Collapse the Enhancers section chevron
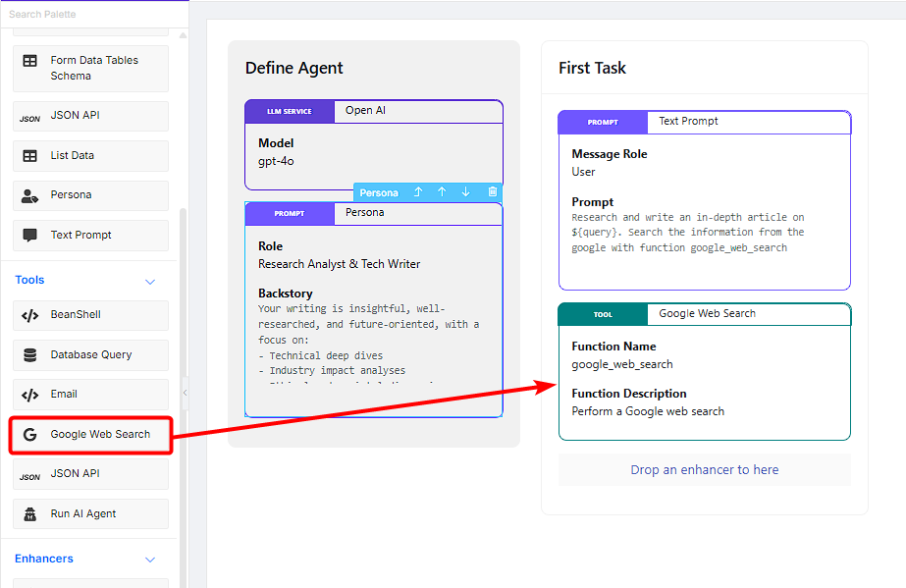The width and height of the screenshot is (906, 588). point(150,560)
